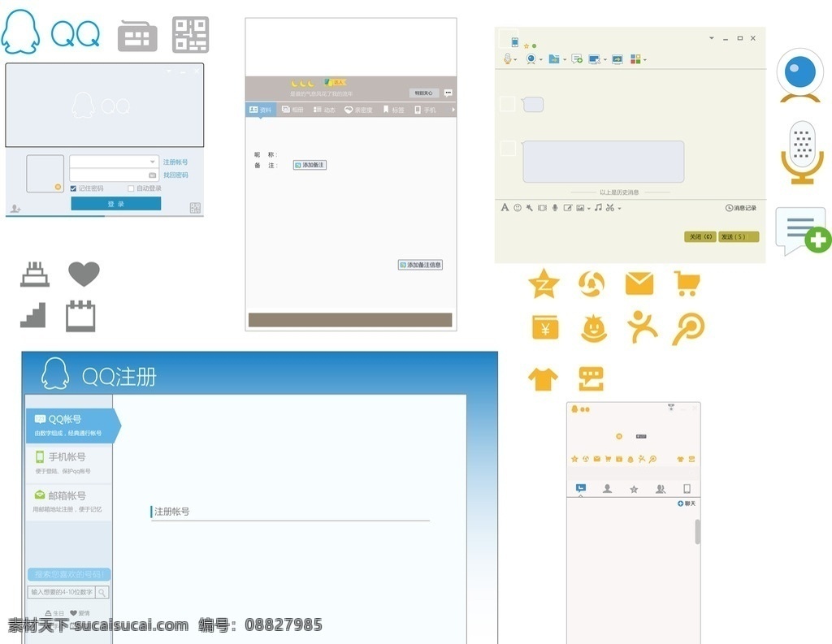Open the dropdown arrow beside apps grid icon

[644, 60]
